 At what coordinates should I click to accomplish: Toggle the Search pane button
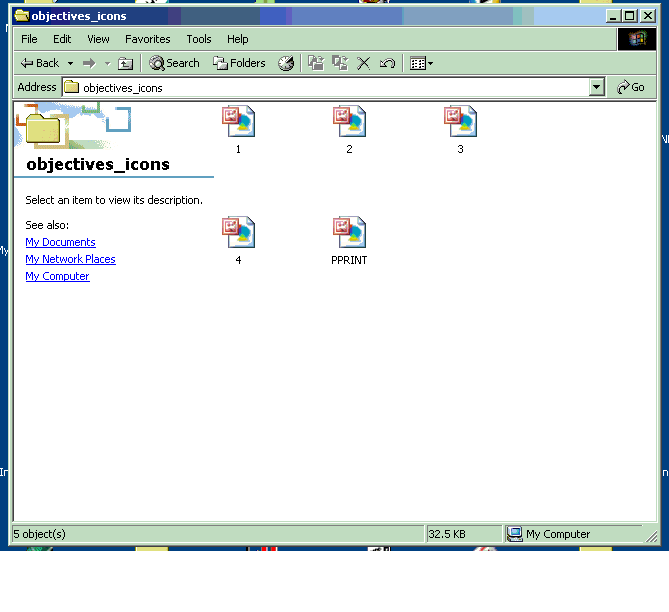pos(174,63)
